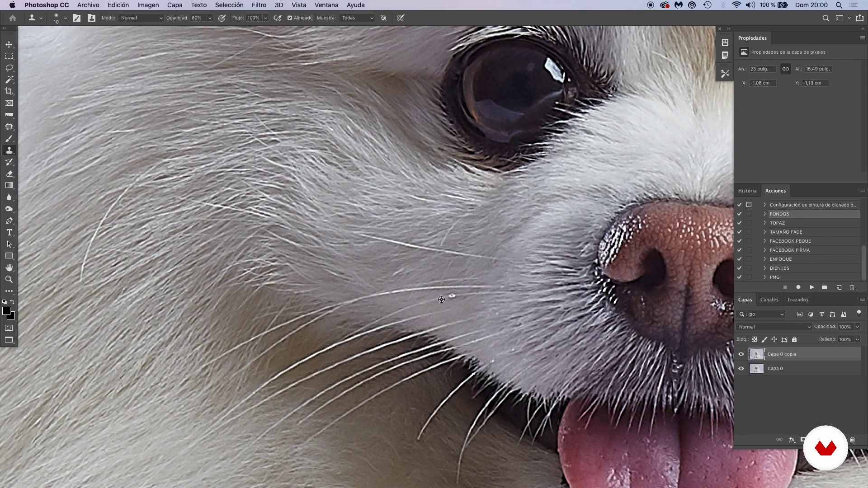Open the layer filter Tipo dropdown

[761, 314]
